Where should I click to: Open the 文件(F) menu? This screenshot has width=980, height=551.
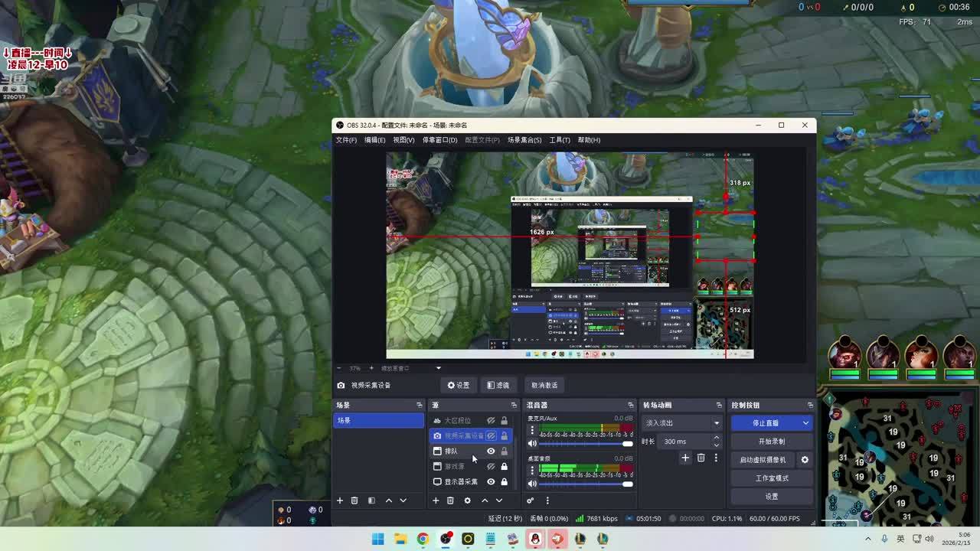click(x=346, y=140)
